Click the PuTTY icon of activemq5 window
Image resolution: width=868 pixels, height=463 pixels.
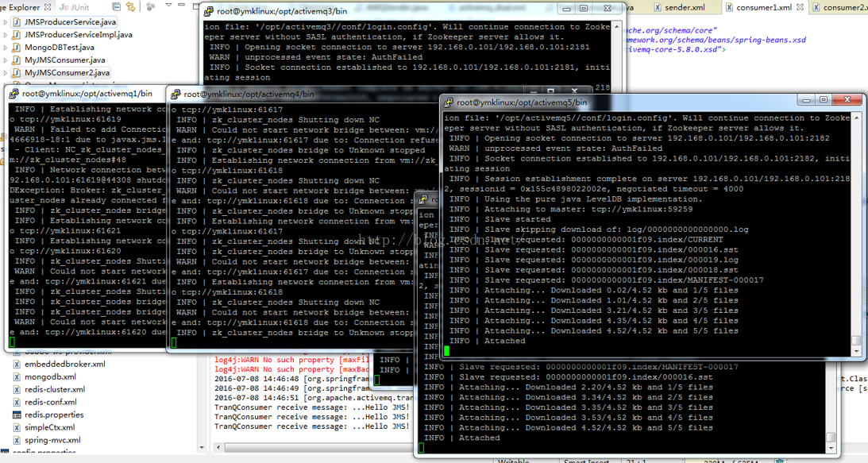pyautogui.click(x=449, y=102)
